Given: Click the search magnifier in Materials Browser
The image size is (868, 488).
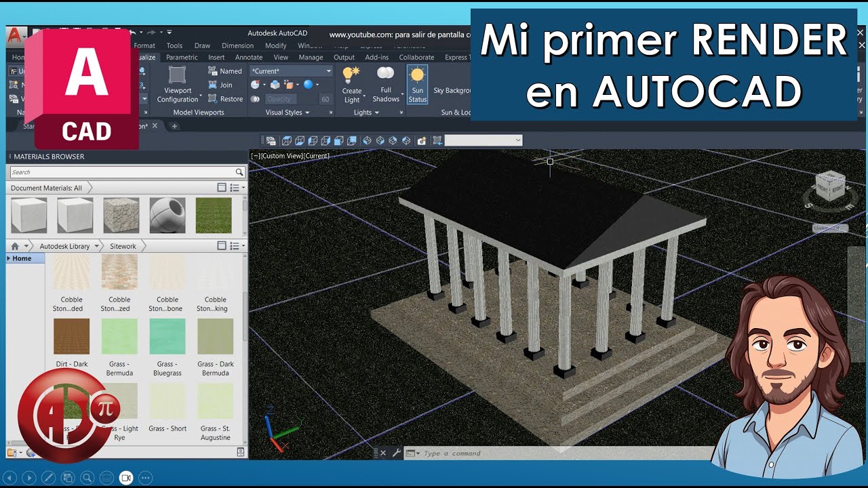Looking at the screenshot, I should click(239, 172).
